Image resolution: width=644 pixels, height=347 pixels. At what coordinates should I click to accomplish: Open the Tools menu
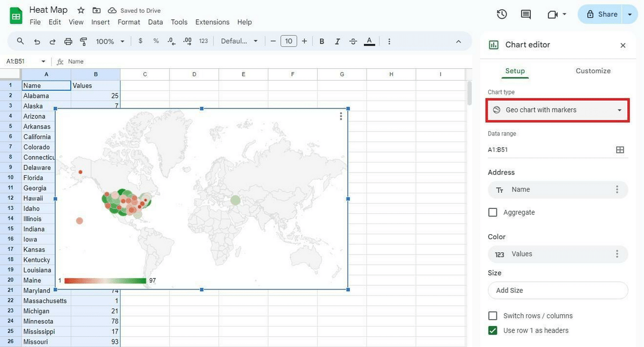coord(179,22)
